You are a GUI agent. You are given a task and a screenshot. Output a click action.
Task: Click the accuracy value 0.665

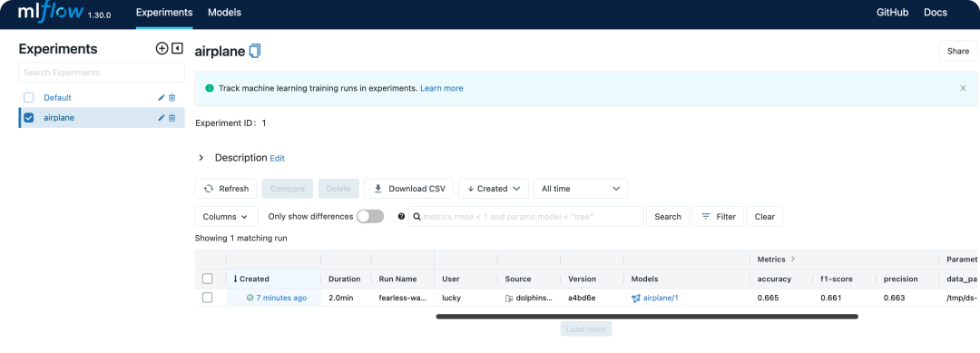pyautogui.click(x=769, y=298)
